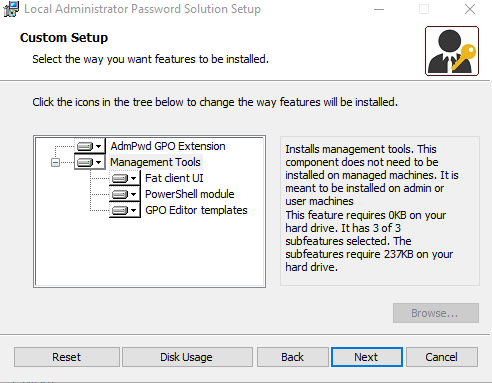Click the AdmPwd GPO Extension drive icon
Screen dimensions: 492x383
pyautogui.click(x=84, y=146)
